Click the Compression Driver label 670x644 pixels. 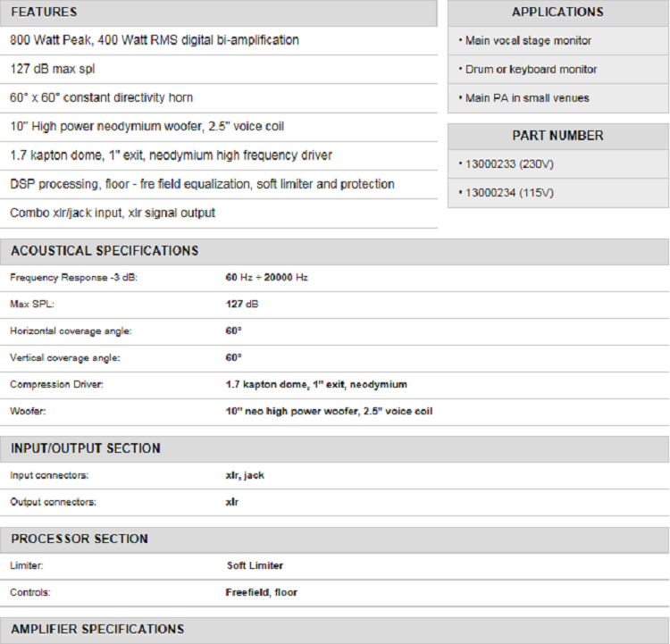point(58,385)
